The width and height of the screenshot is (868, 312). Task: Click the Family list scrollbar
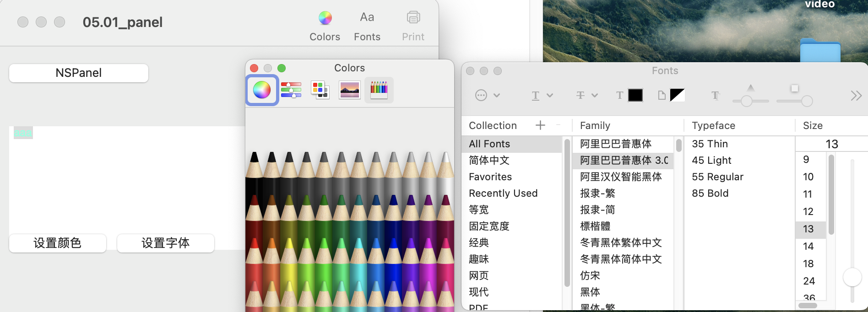[678, 145]
